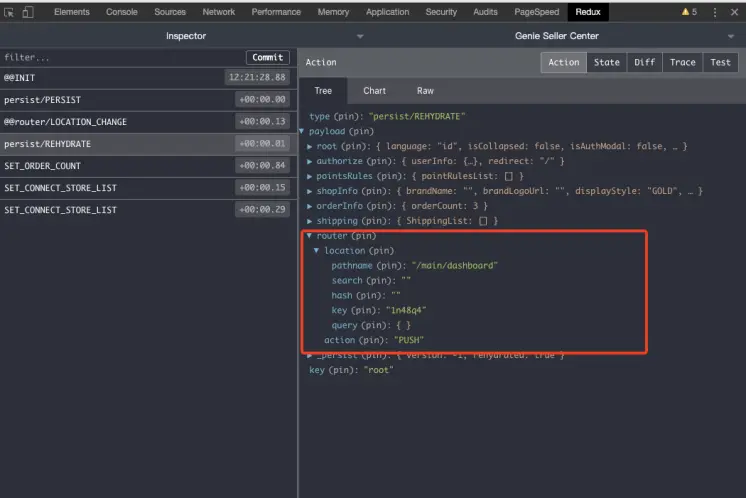Expand the shipping node

click(x=309, y=221)
